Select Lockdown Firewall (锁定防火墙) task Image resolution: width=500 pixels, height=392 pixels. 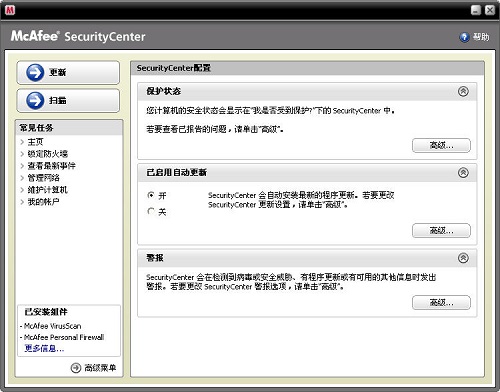click(48, 154)
